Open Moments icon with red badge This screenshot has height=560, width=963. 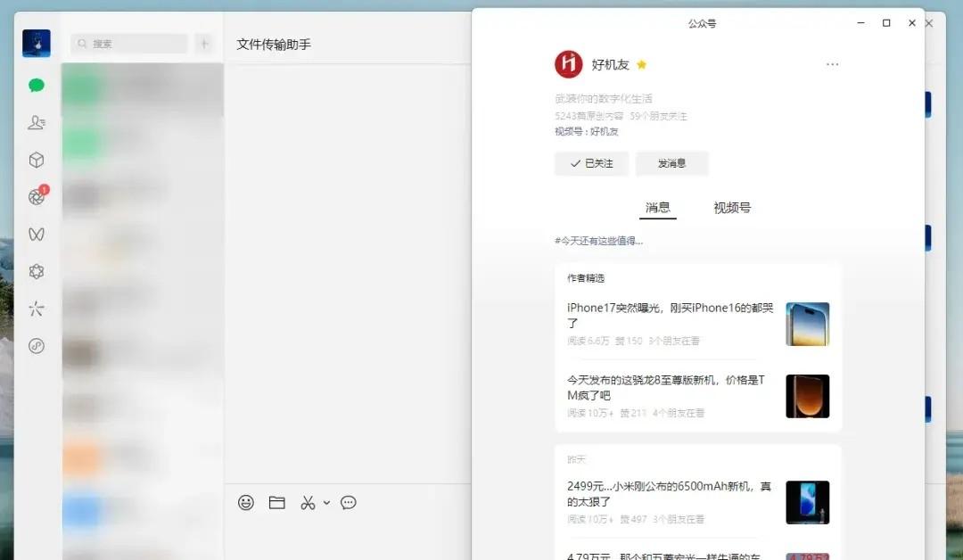tap(37, 196)
